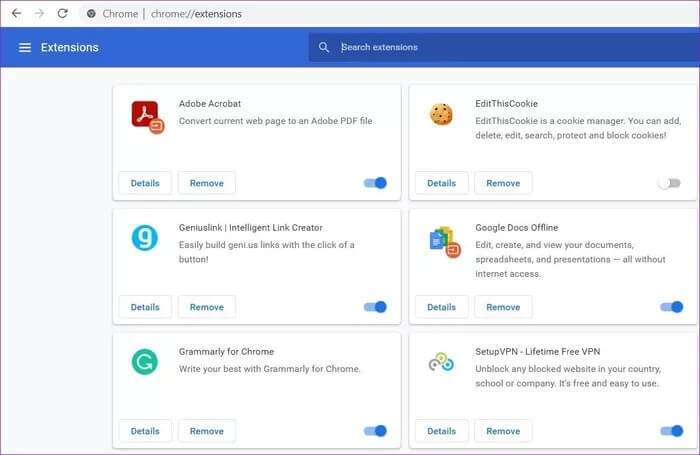Click the SetupVPN extension icon
This screenshot has width=700, height=455.
point(441,362)
